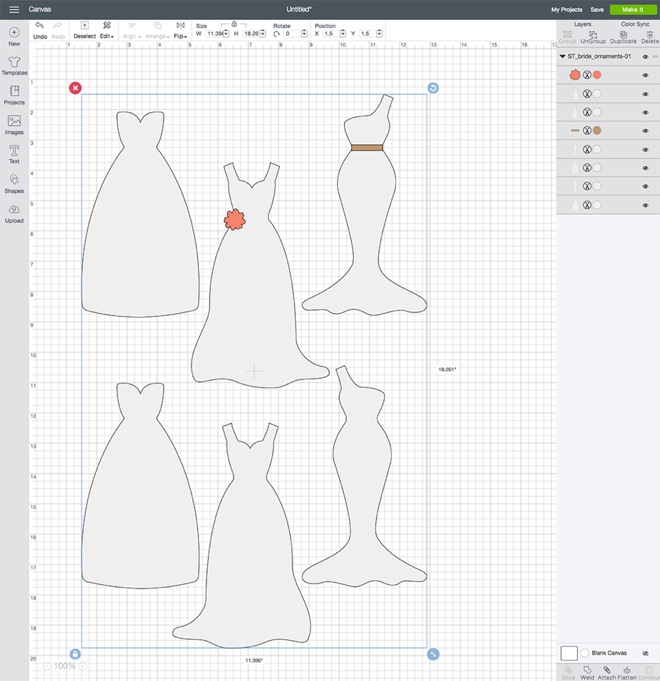
Task: Click red X delete handle on selection
Action: pyautogui.click(x=75, y=88)
